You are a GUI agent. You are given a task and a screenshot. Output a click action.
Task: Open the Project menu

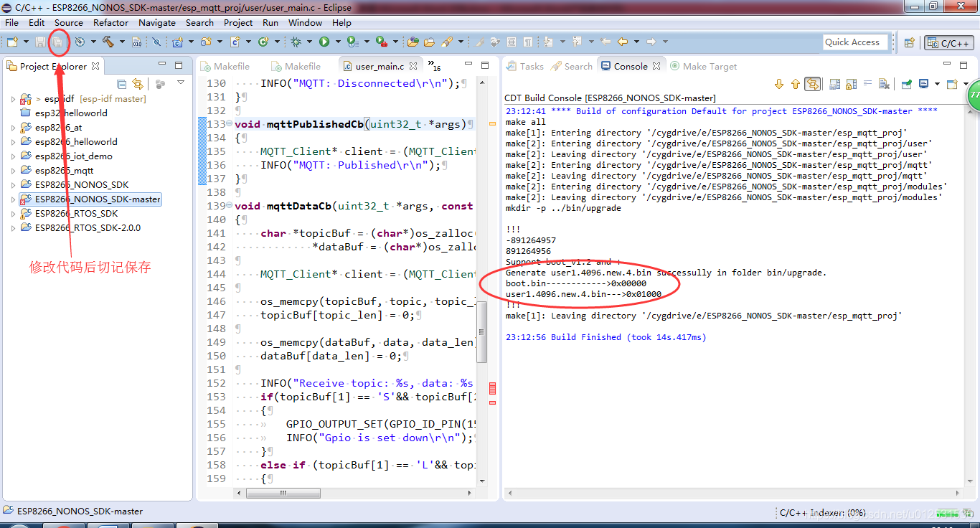tap(238, 22)
